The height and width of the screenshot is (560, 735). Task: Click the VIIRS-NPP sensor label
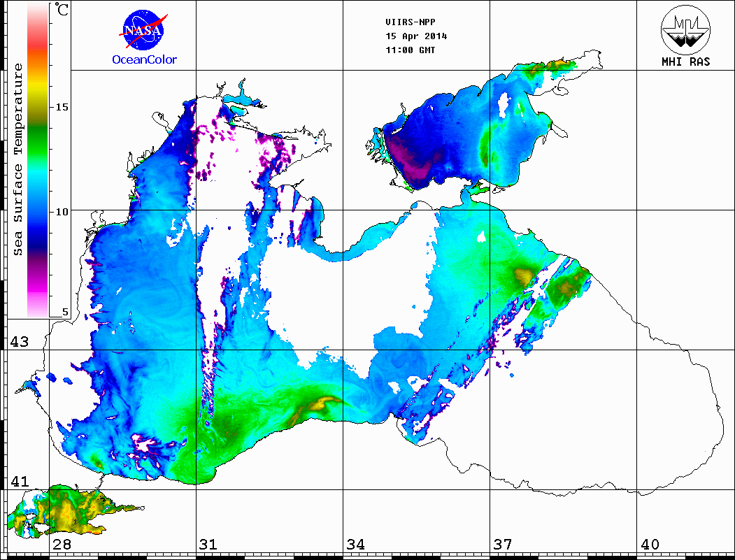410,22
